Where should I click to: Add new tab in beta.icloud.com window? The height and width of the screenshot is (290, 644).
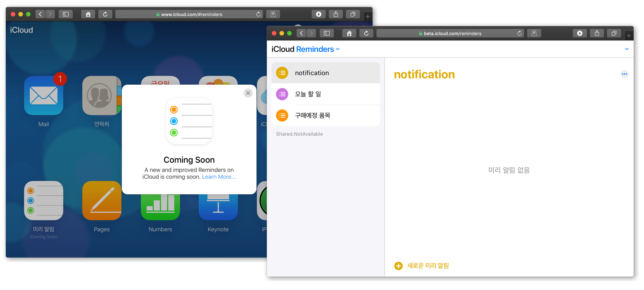[x=629, y=35]
